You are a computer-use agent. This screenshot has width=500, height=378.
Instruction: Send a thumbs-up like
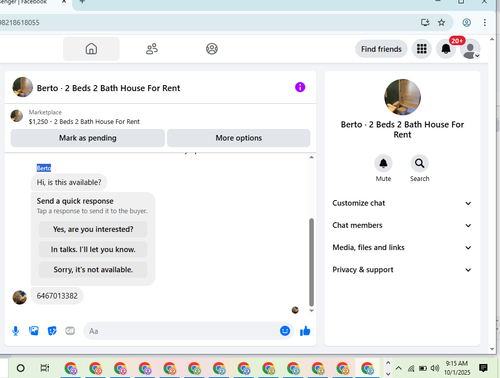click(x=305, y=331)
